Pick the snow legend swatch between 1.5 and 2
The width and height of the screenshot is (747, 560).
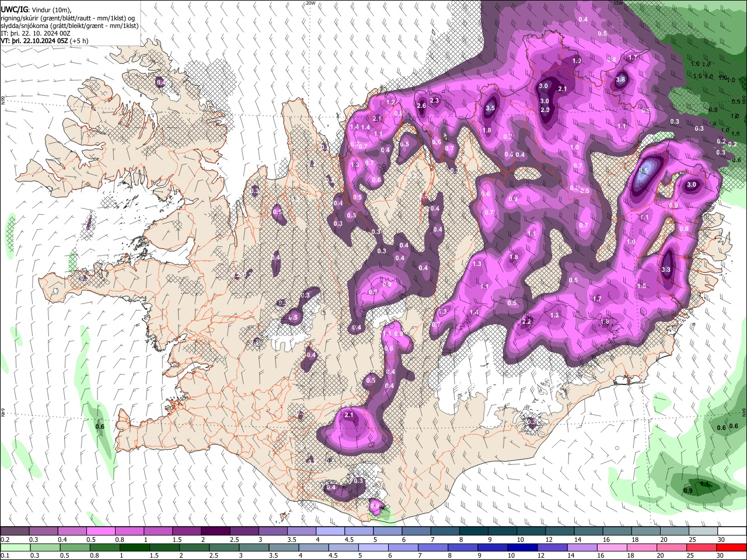(x=186, y=531)
